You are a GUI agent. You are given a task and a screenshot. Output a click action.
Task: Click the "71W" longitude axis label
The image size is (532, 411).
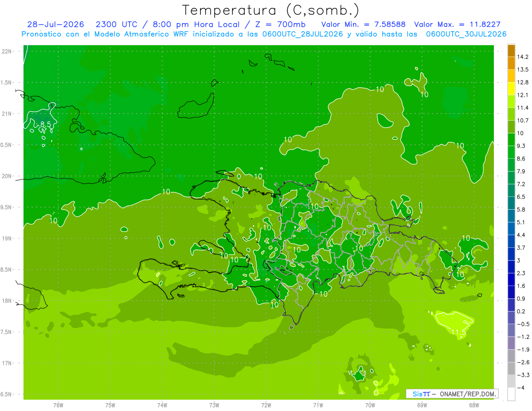coord(318,405)
